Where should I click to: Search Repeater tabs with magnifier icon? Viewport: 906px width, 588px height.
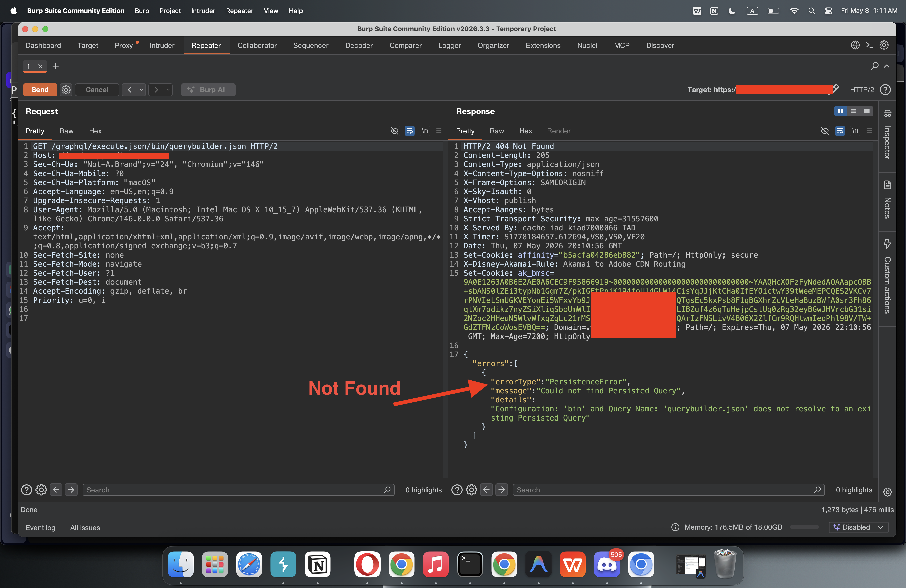[x=874, y=66]
